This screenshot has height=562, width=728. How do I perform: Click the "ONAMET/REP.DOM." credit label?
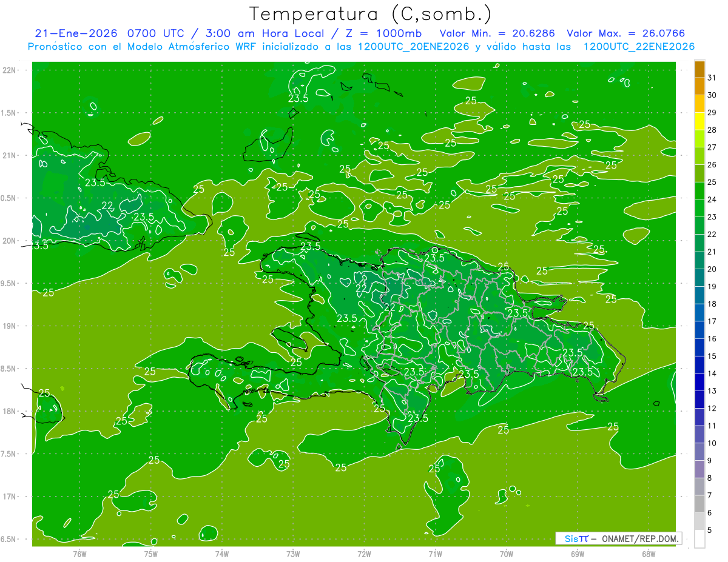[640, 538]
